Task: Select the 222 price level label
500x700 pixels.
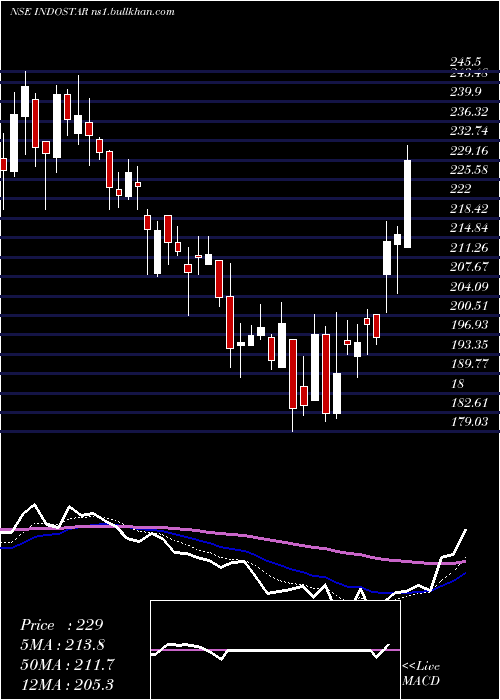Action: 461,189
